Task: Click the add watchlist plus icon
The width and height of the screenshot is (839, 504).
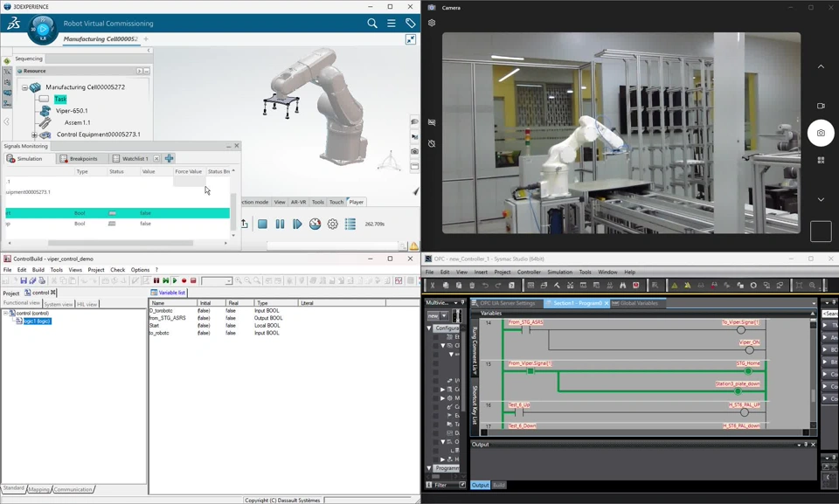Action: 169,158
